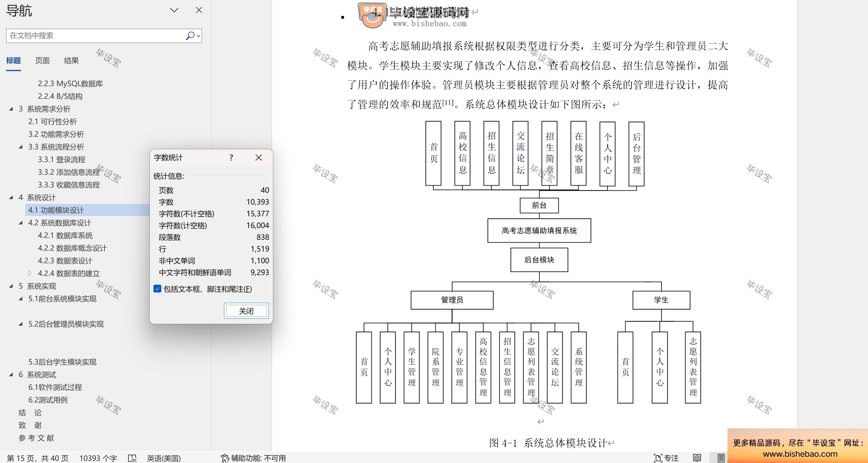The image size is (868, 463).
Task: Click the 学生 box in diagram
Action: [x=661, y=300]
